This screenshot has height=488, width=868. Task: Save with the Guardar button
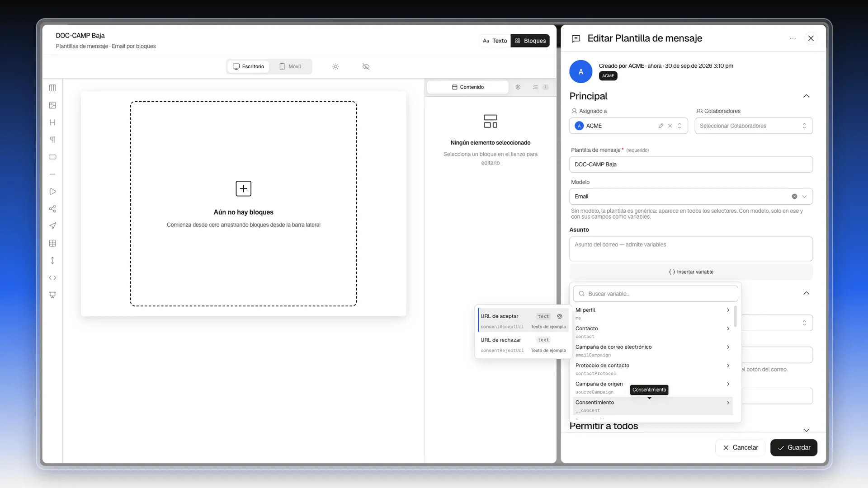point(794,448)
